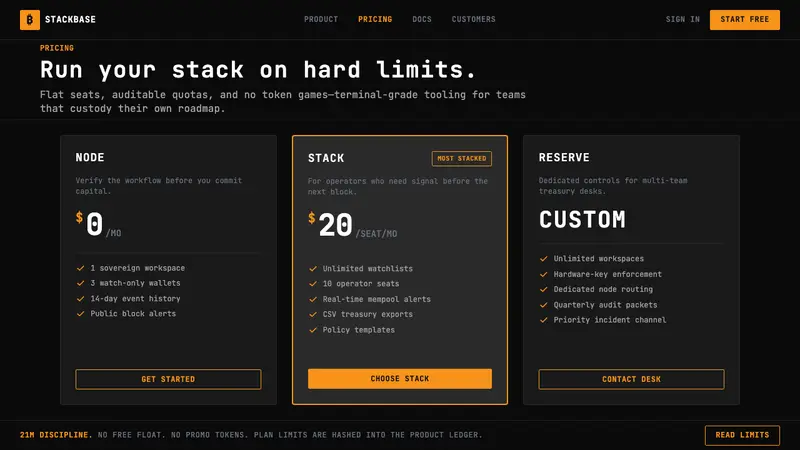Image resolution: width=800 pixels, height=450 pixels.
Task: Open the Product nav item
Action: pyautogui.click(x=321, y=19)
